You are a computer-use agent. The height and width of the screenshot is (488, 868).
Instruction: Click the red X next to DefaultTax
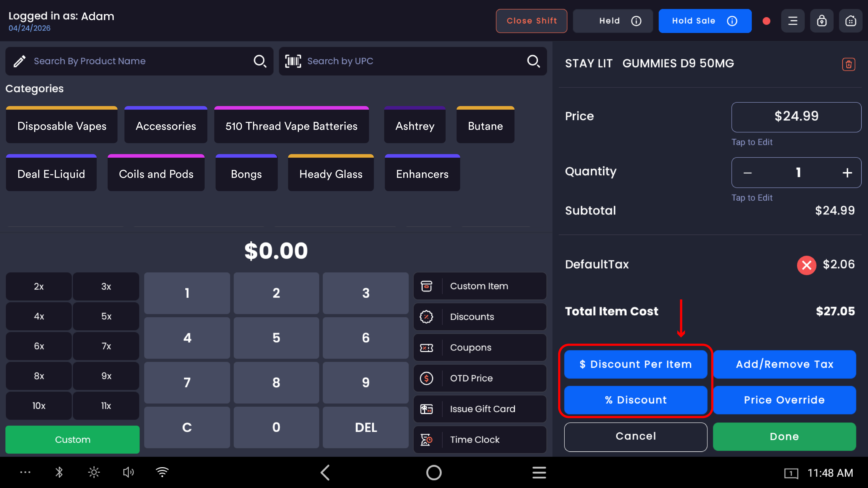(x=806, y=265)
